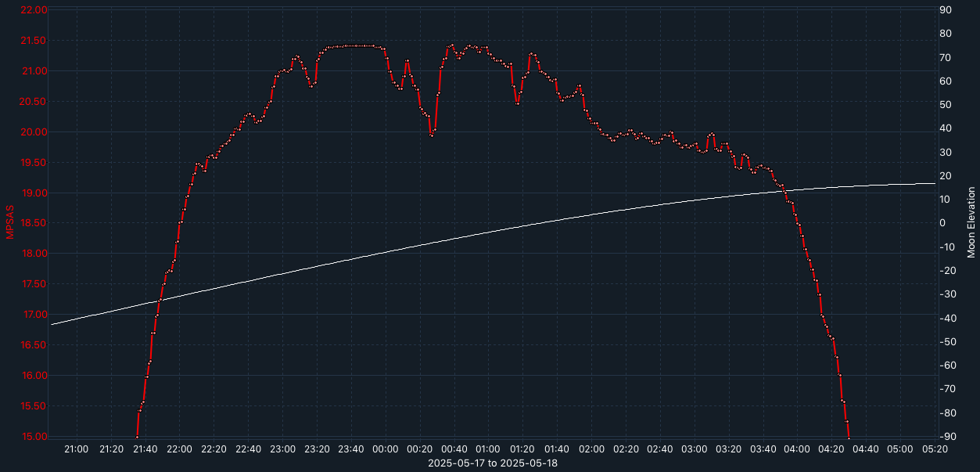Click the MPSAS left axis title

click(x=10, y=223)
